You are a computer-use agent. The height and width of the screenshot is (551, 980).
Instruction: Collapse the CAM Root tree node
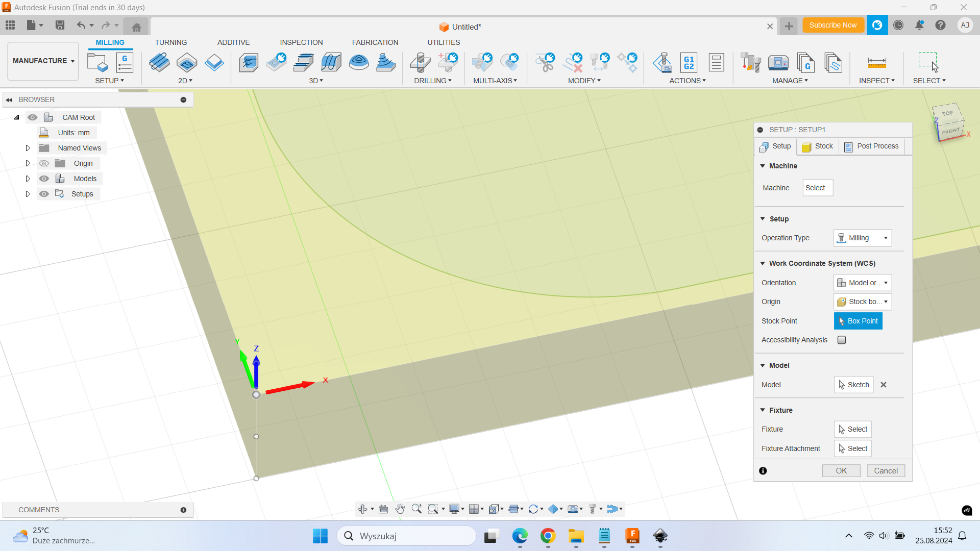click(17, 117)
